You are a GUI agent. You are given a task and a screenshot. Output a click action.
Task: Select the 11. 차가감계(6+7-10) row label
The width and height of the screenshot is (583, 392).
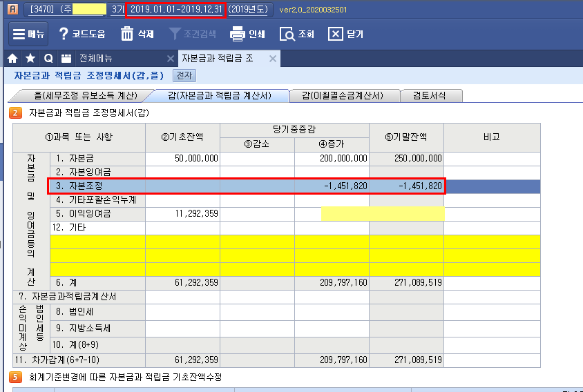tap(79, 360)
